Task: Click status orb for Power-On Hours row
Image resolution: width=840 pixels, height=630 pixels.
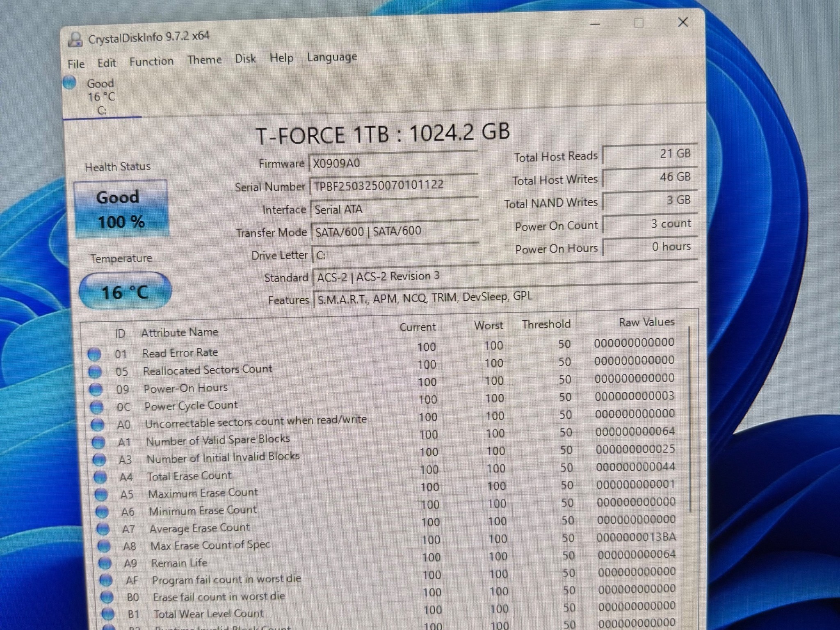Action: 96,389
